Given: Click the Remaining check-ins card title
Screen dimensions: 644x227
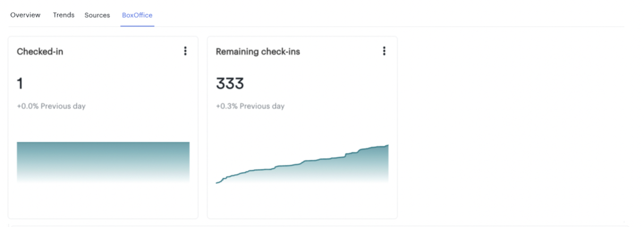Looking at the screenshot, I should 258,51.
